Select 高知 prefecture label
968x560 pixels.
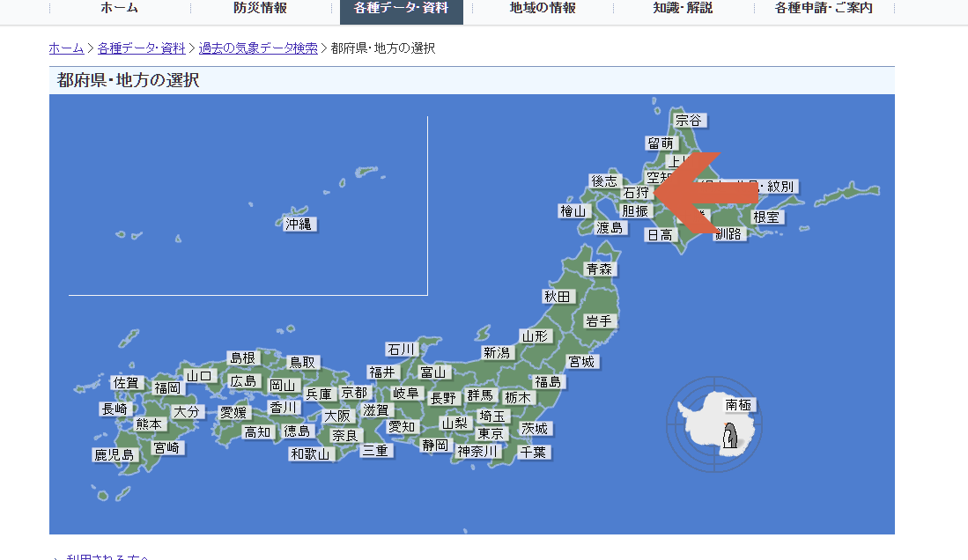pyautogui.click(x=258, y=433)
